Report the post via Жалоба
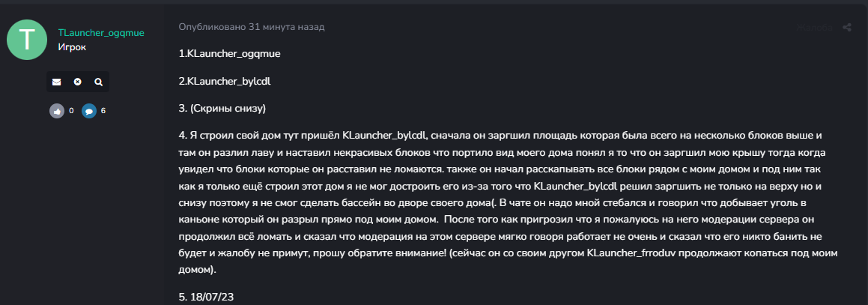 tap(814, 28)
